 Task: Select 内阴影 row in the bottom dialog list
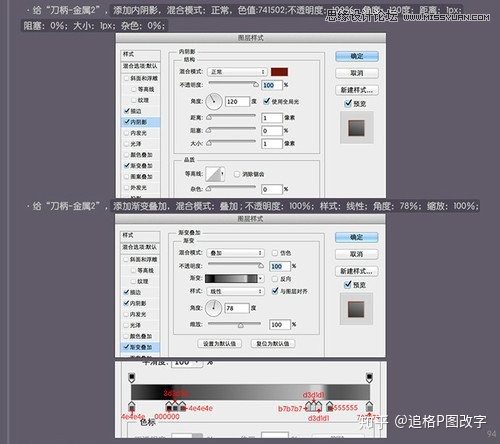pos(140,303)
